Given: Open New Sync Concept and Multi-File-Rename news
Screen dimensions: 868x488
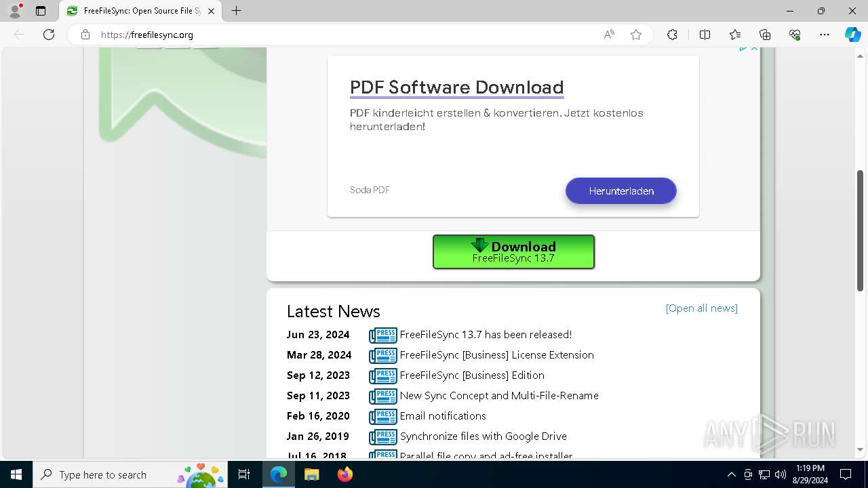Looking at the screenshot, I should pos(499,396).
